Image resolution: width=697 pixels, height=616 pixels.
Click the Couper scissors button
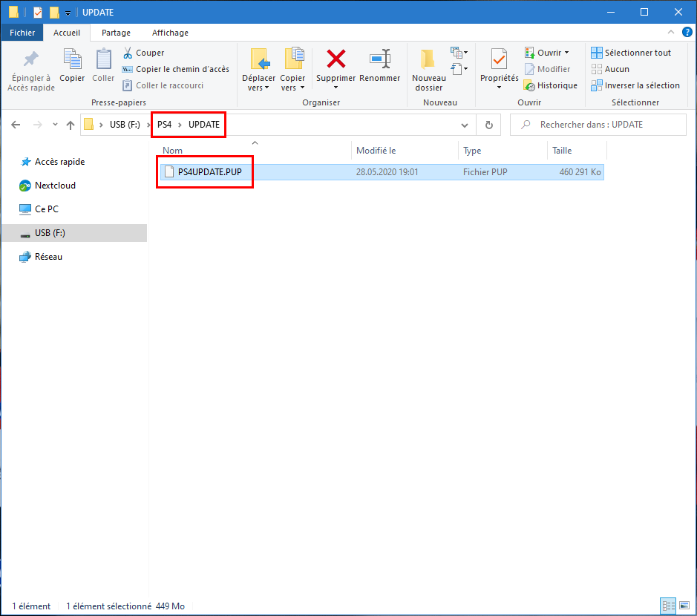click(x=143, y=53)
